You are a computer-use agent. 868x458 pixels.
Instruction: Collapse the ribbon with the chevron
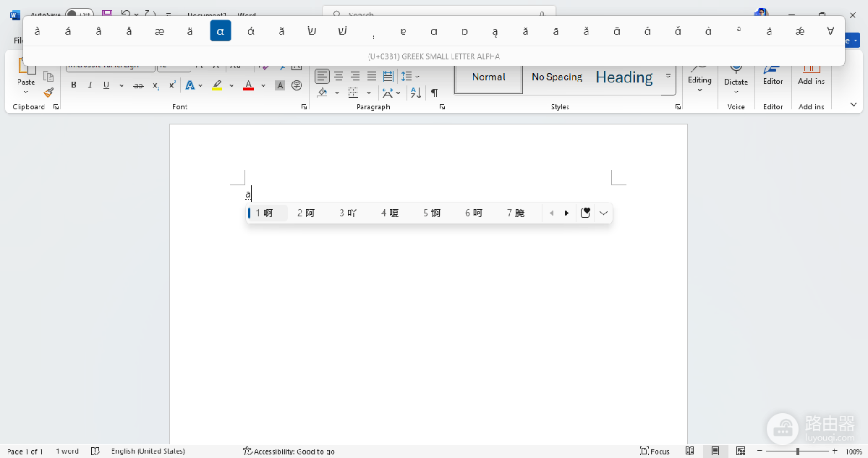[x=854, y=105]
